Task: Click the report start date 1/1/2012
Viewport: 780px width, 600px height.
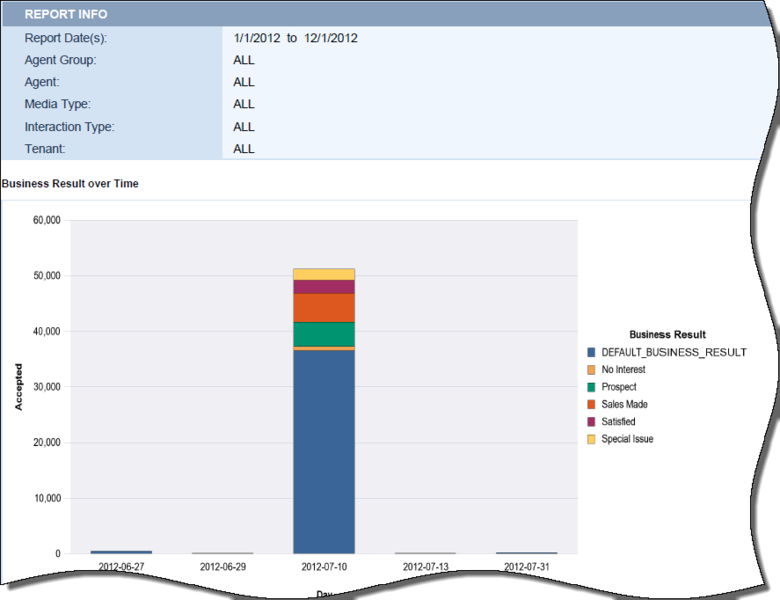Action: [256, 38]
